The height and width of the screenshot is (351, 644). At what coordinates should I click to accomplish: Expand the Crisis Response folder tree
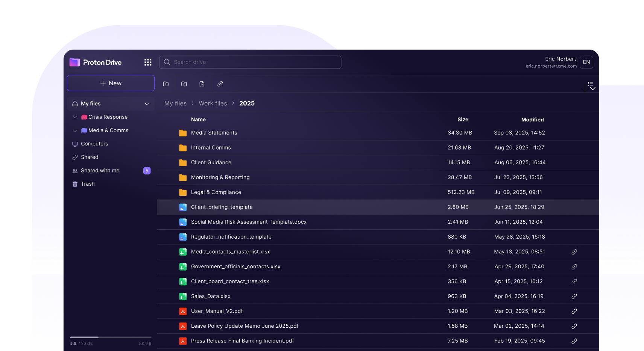pyautogui.click(x=75, y=117)
